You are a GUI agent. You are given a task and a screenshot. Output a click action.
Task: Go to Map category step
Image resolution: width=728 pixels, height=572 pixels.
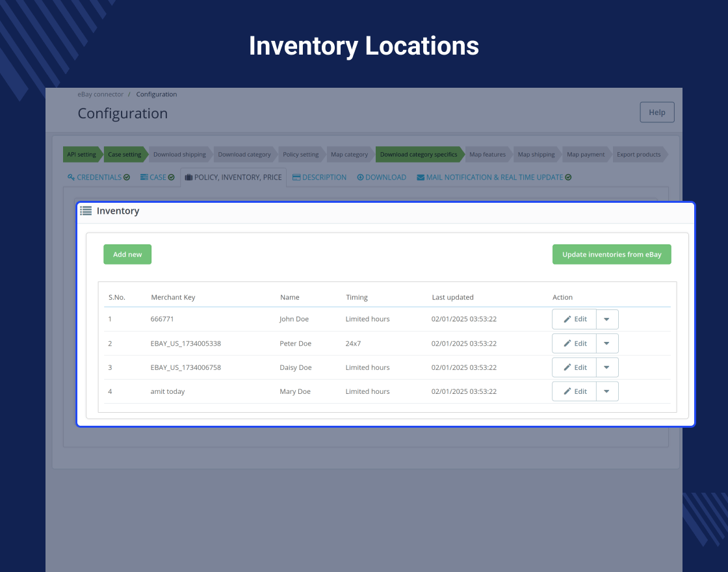pos(349,155)
